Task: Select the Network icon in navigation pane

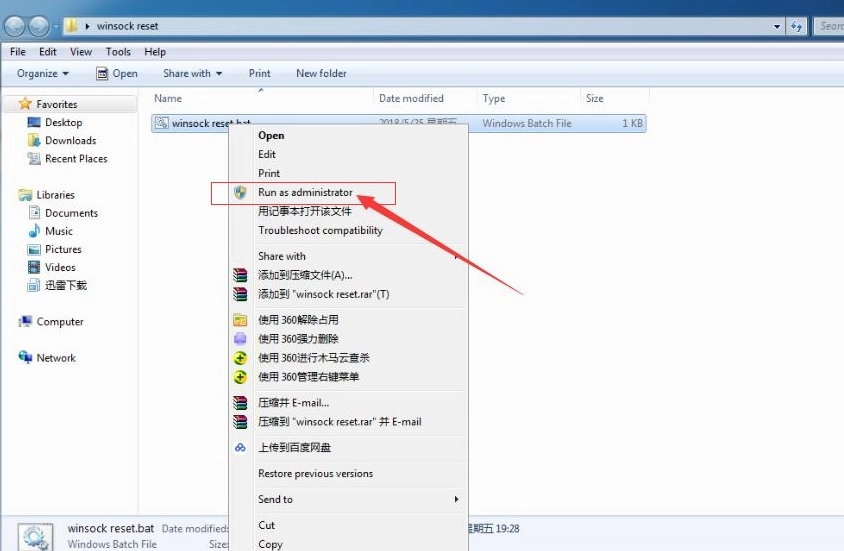Action: [26, 358]
